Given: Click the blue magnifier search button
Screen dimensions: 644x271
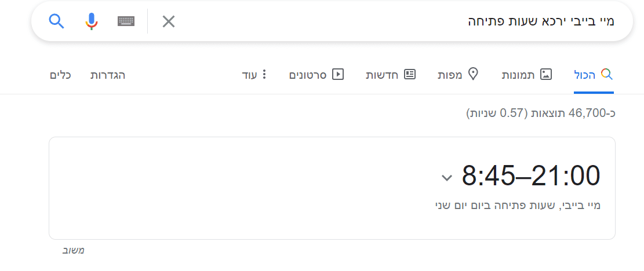Looking at the screenshot, I should click(x=56, y=21).
